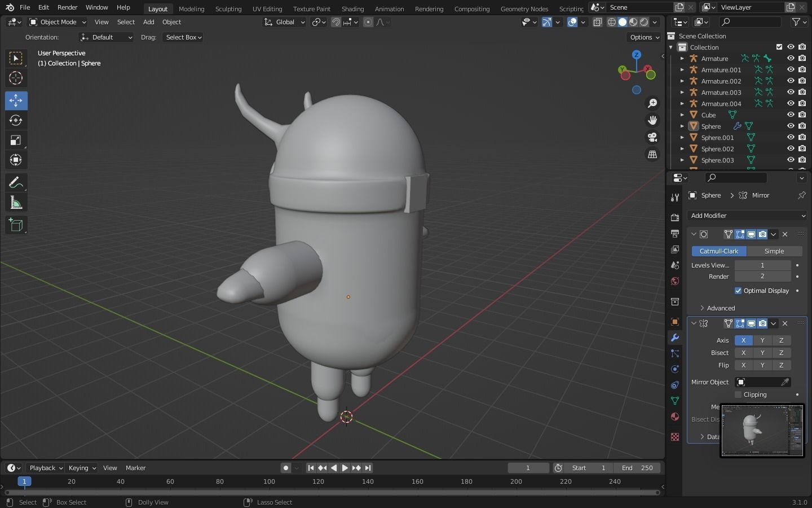Open the Material properties tab

[x=675, y=417]
